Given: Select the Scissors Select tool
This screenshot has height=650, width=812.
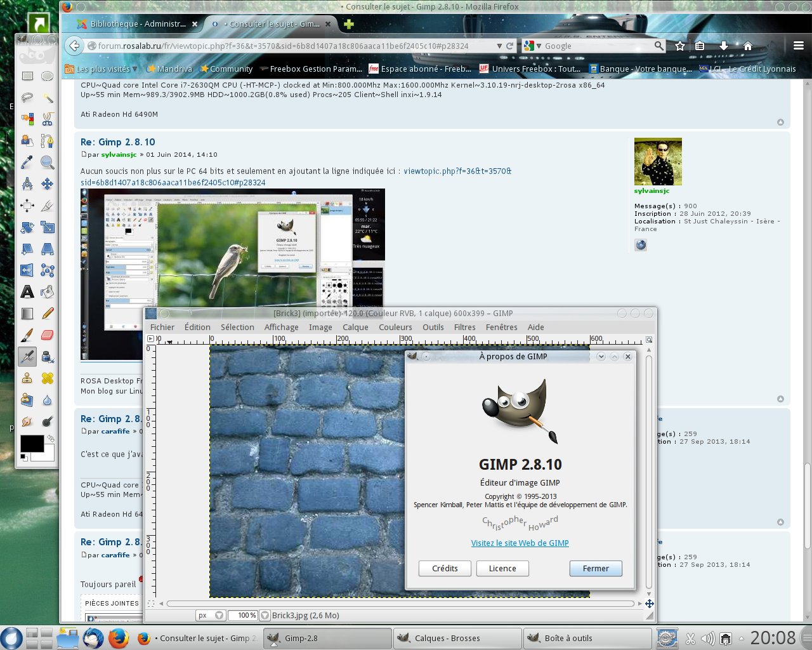Looking at the screenshot, I should click(48, 119).
